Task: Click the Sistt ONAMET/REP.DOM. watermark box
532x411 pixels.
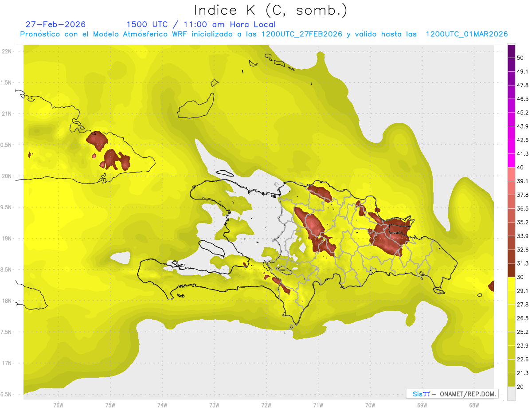Action: pos(452,393)
